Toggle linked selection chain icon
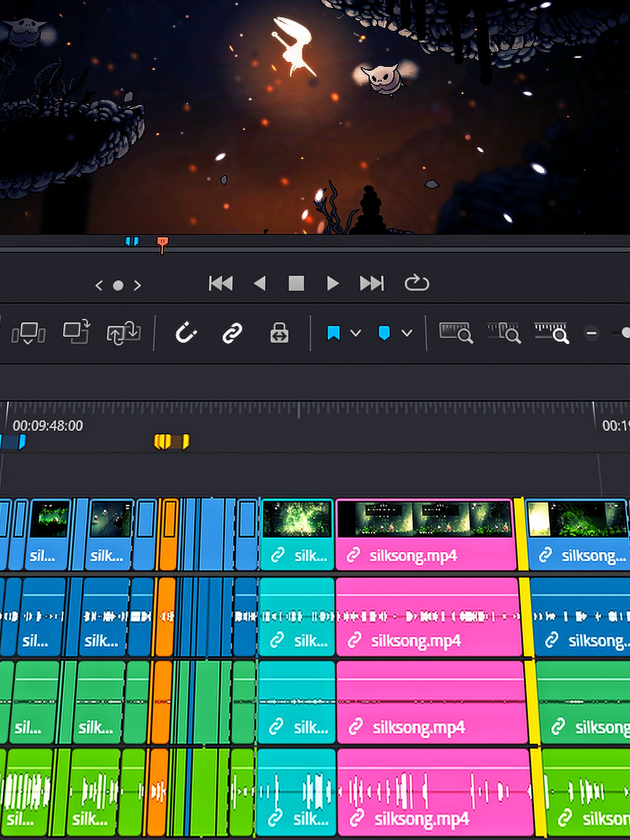Viewport: 630px width, 840px height. click(x=232, y=333)
